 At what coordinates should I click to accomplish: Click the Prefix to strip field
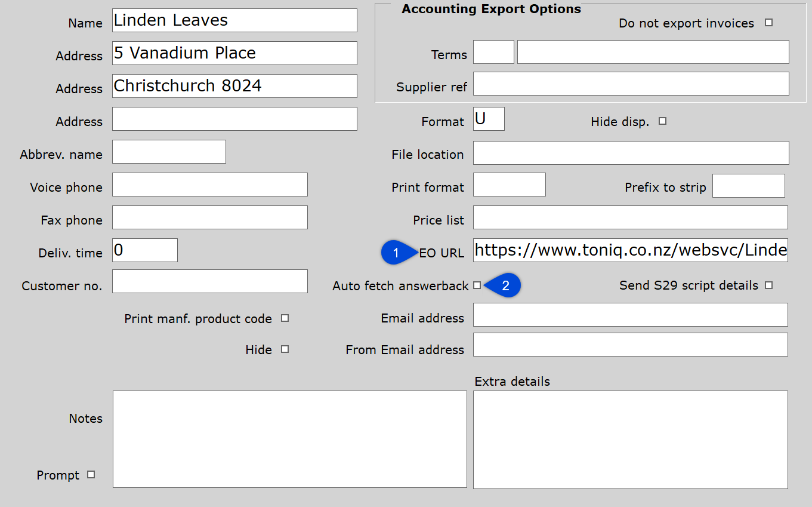748,186
